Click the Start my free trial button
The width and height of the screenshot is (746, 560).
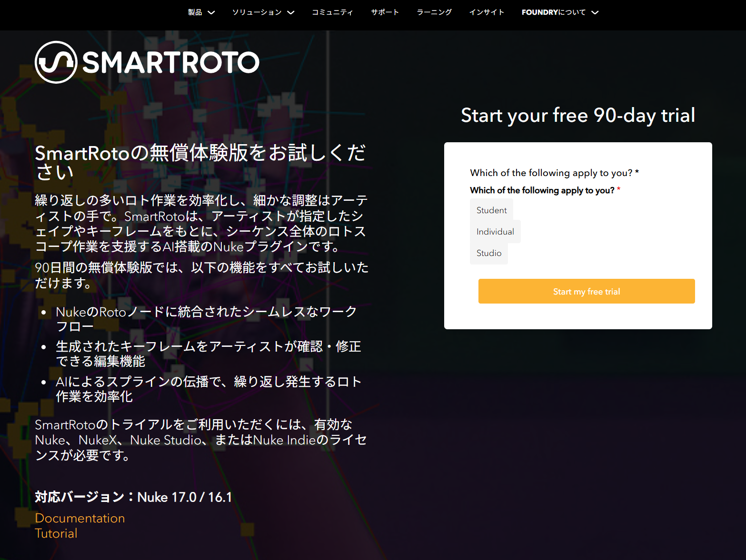[x=587, y=291]
